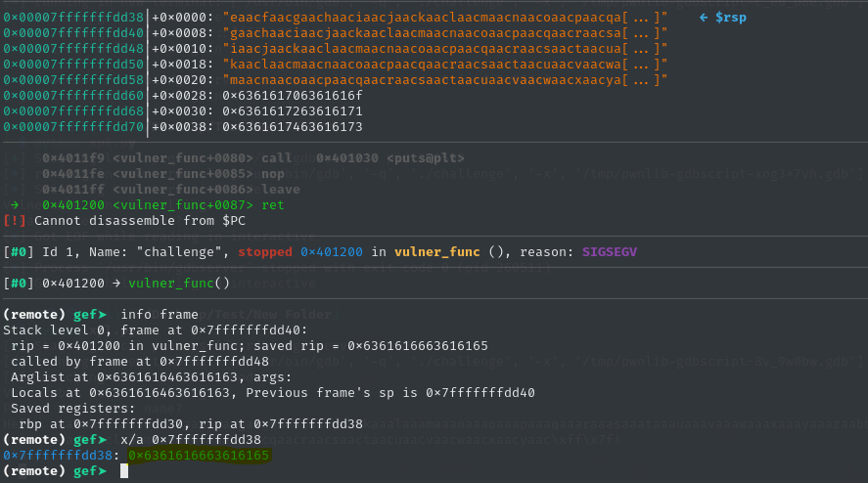Click value 0x636161706361616f
The height and width of the screenshot is (483, 868).
293,96
